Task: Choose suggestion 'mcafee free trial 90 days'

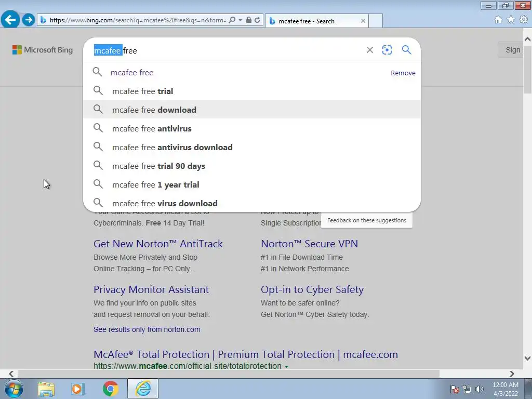Action: (252, 166)
